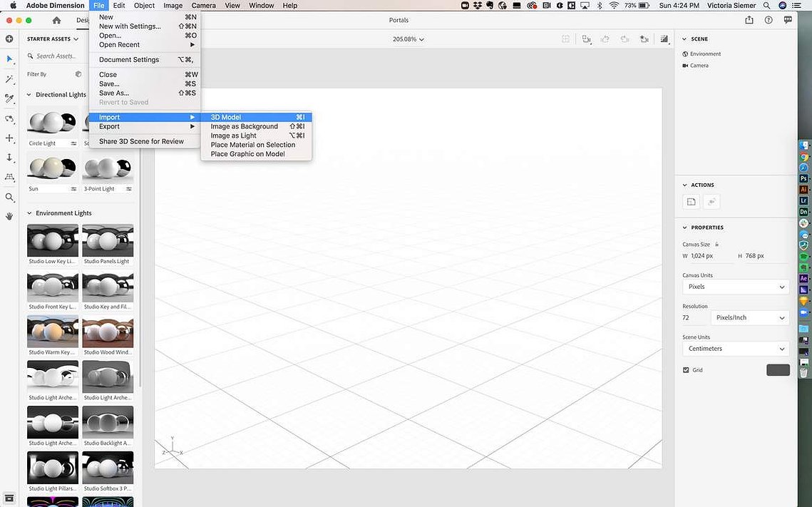This screenshot has height=507, width=812.
Task: Click the camera redo toolbar icon
Action: (x=625, y=39)
